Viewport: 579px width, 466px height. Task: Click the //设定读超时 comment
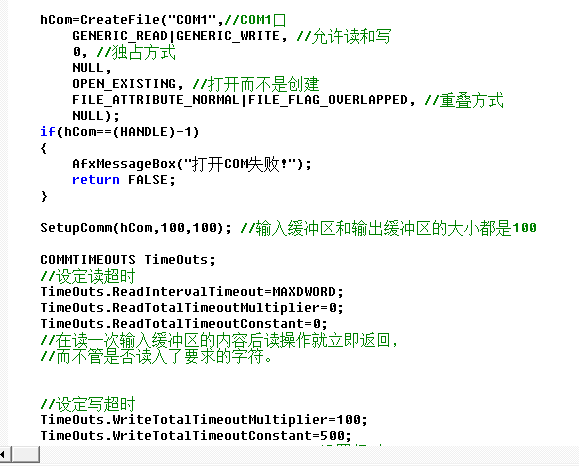point(88,276)
